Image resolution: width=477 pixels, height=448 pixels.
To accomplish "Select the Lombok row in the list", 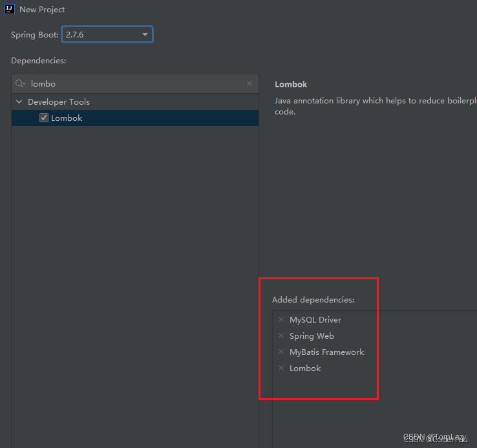I will point(135,118).
